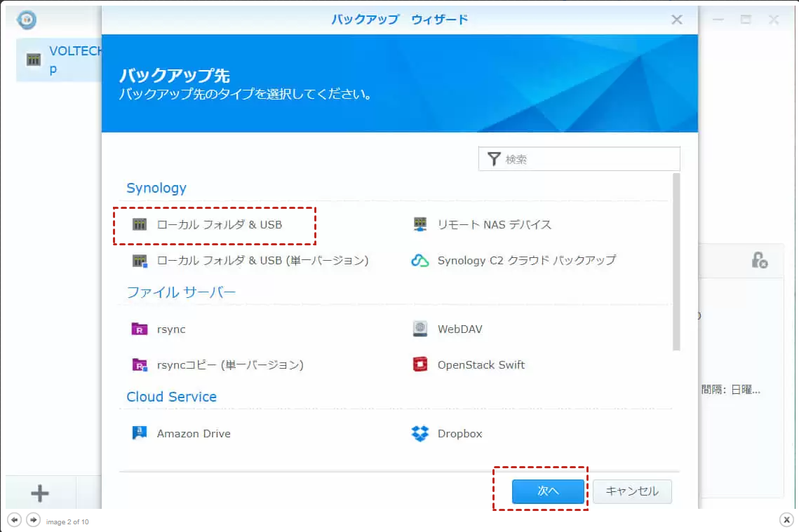Screen dimensions: 799x532
Task: Click the キャンセル button
Action: tap(632, 491)
